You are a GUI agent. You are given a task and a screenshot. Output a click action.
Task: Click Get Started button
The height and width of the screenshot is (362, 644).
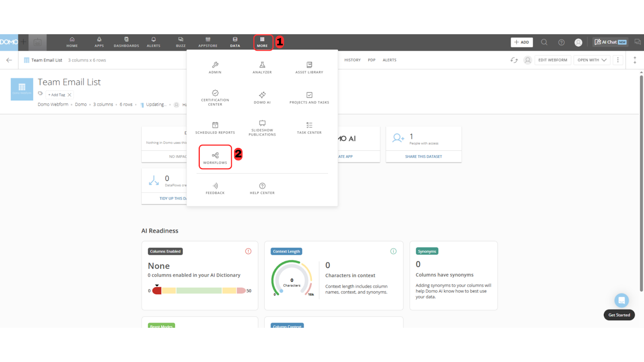(619, 315)
